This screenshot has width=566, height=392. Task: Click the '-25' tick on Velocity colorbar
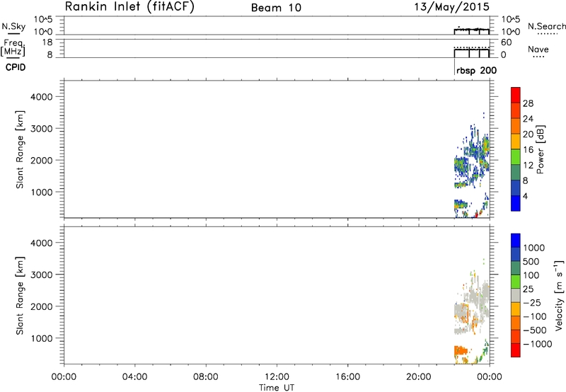[x=532, y=303]
